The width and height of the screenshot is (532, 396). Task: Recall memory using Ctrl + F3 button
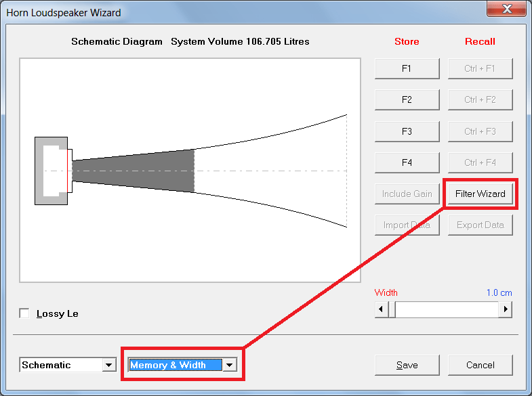pyautogui.click(x=480, y=131)
